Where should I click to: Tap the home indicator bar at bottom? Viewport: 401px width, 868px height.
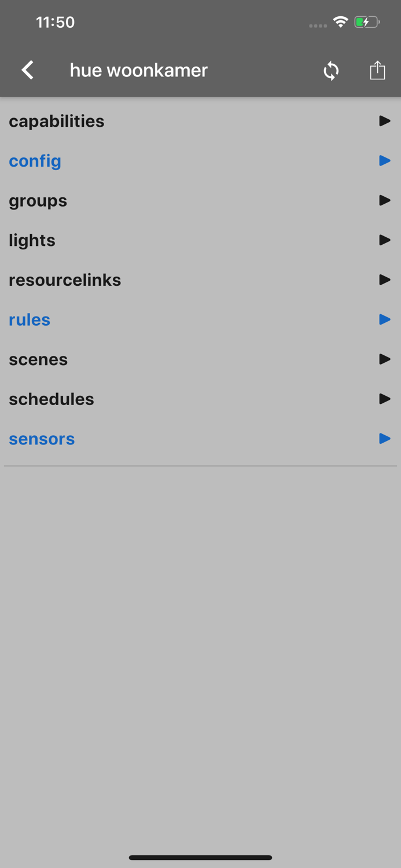pos(200,858)
